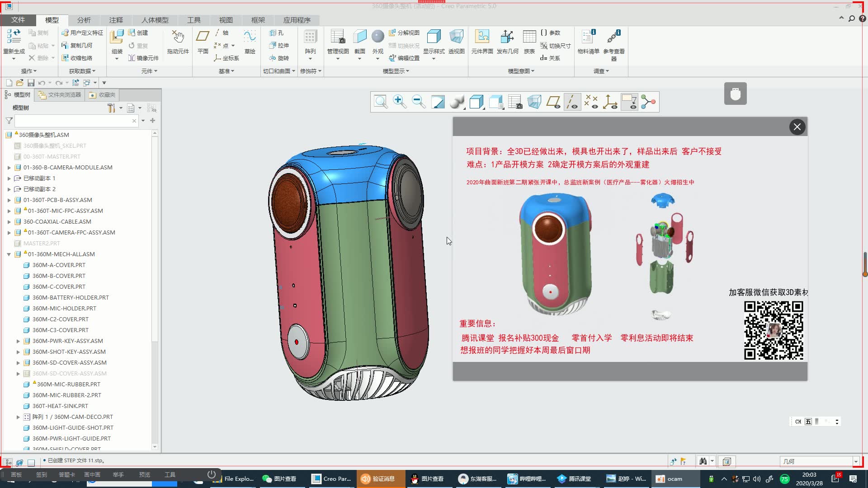
Task: Open the 几何 selection filter dropdown
Action: [x=855, y=461]
